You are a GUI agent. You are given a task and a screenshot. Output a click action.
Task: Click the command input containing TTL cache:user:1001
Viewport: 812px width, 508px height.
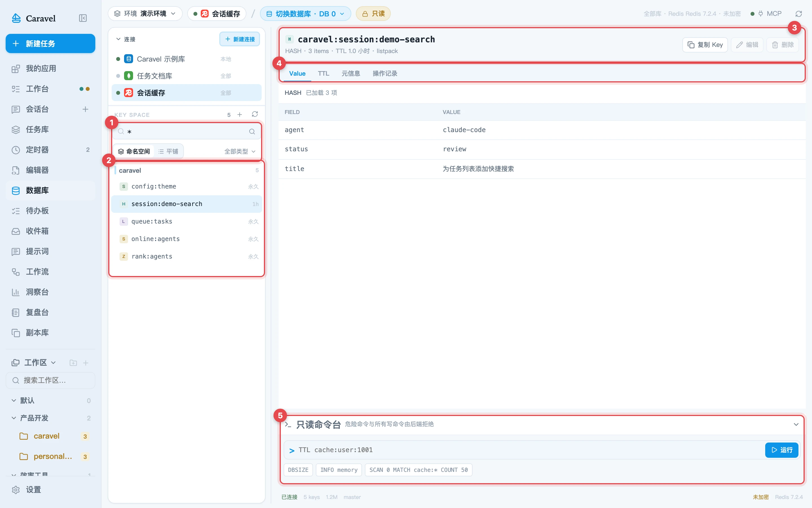click(525, 450)
